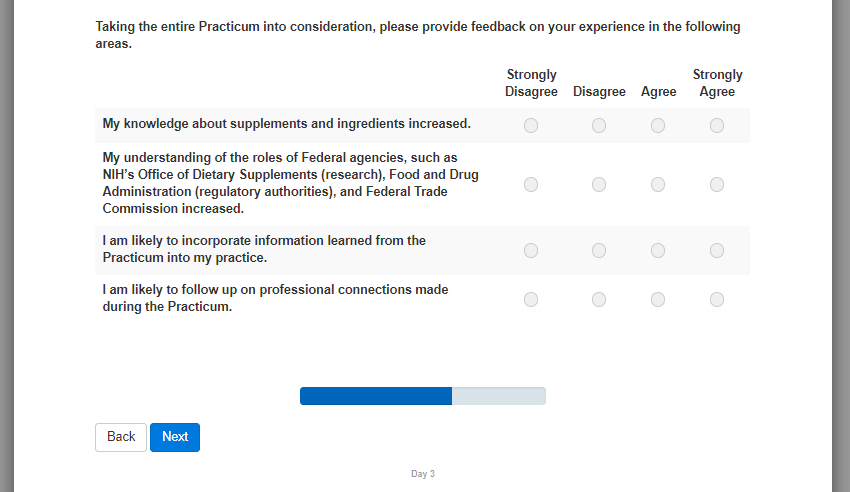
Task: Go to previous page with Back button
Action: 121,437
